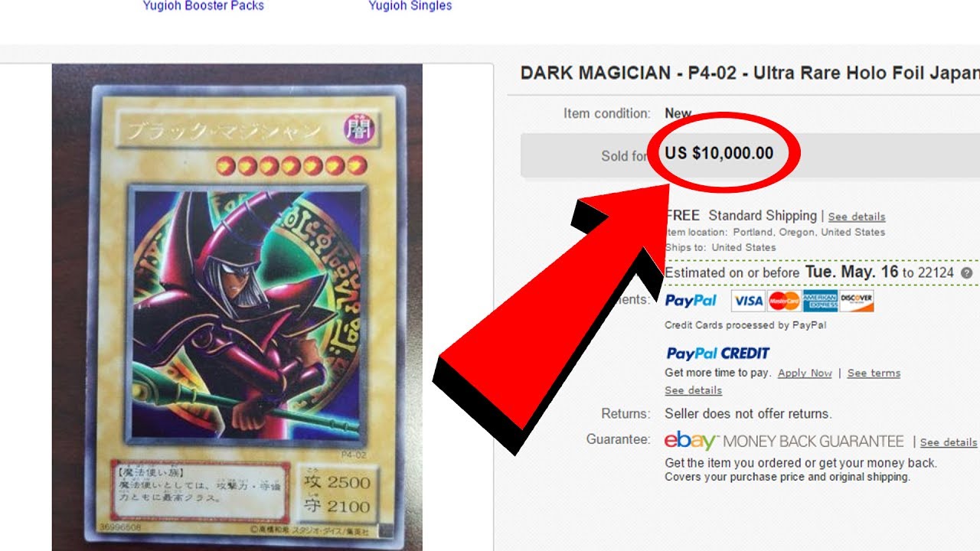Click the MasterCard payment icon
The image size is (980, 551).
click(x=784, y=301)
